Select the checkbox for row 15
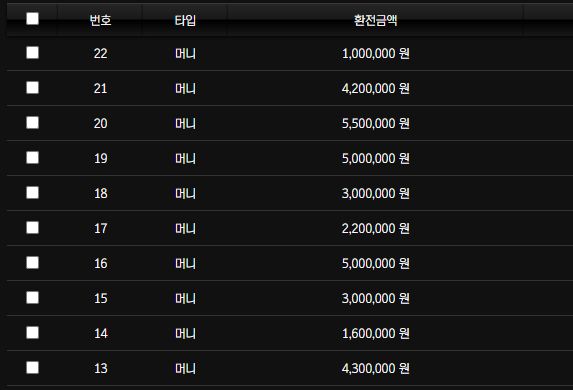 (33, 298)
